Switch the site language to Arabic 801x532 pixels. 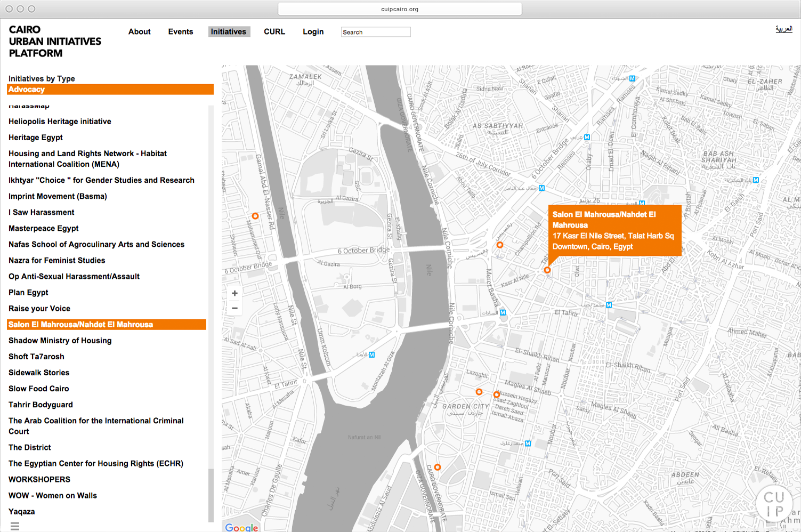click(784, 29)
